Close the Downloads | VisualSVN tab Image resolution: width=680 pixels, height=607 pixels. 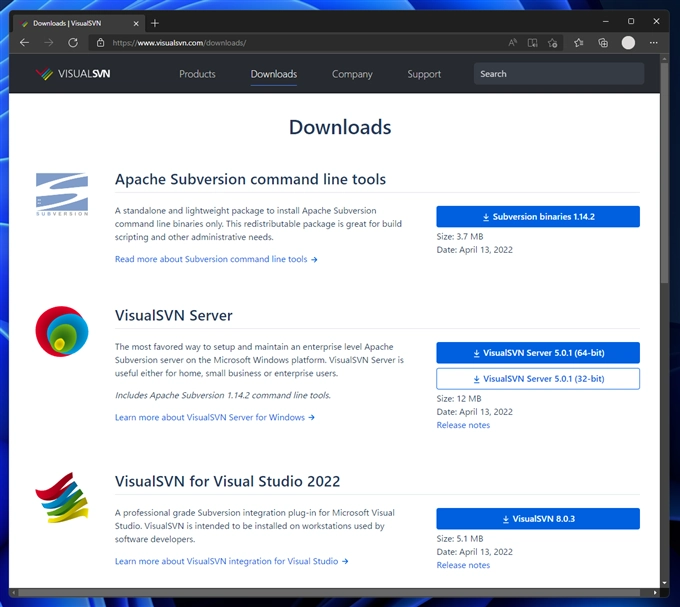[x=136, y=23]
